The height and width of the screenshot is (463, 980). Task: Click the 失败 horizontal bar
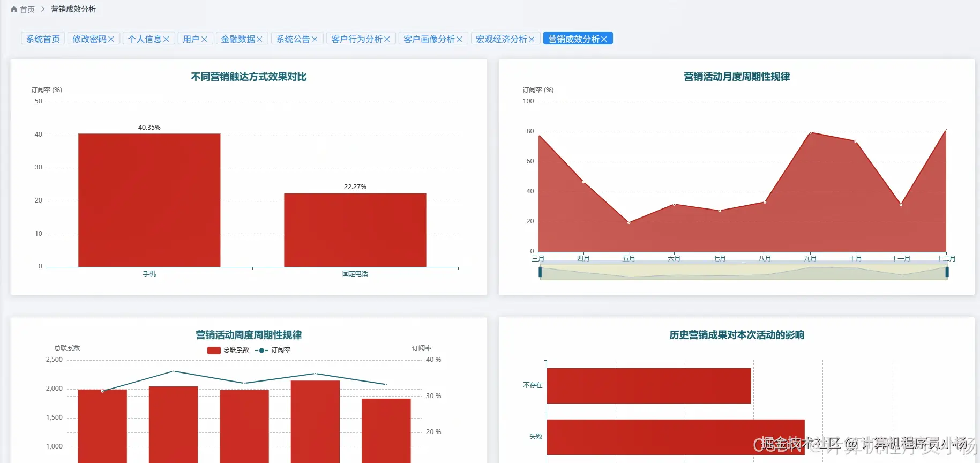[676, 437]
